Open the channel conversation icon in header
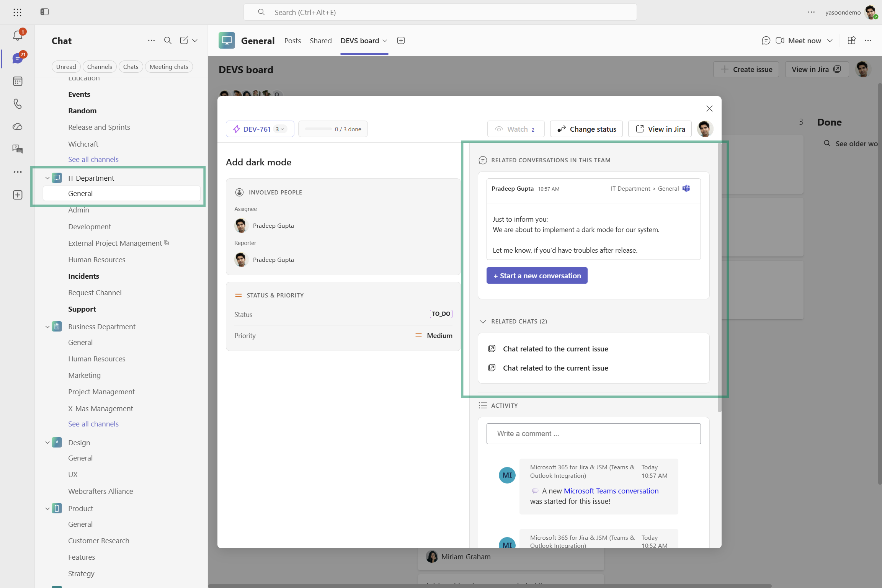Screen dimensions: 882x588 766,41
